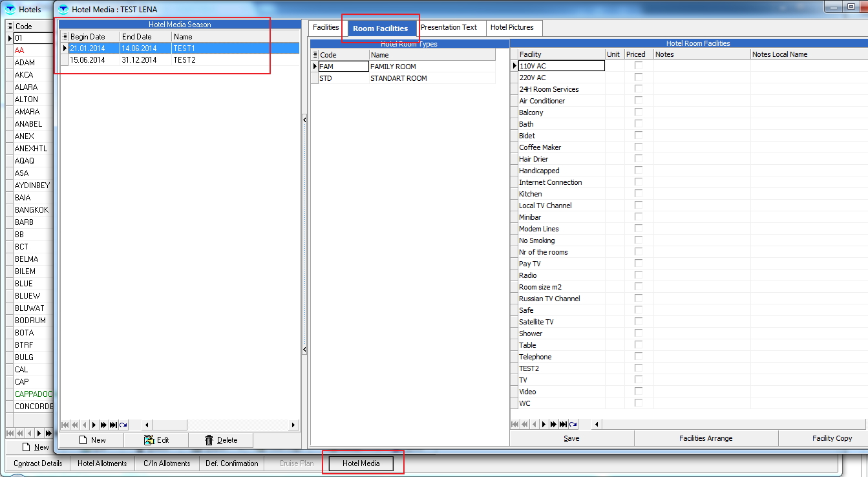Jump to last record in Hotel Media Season navigator
868x477 pixels.
(113, 425)
